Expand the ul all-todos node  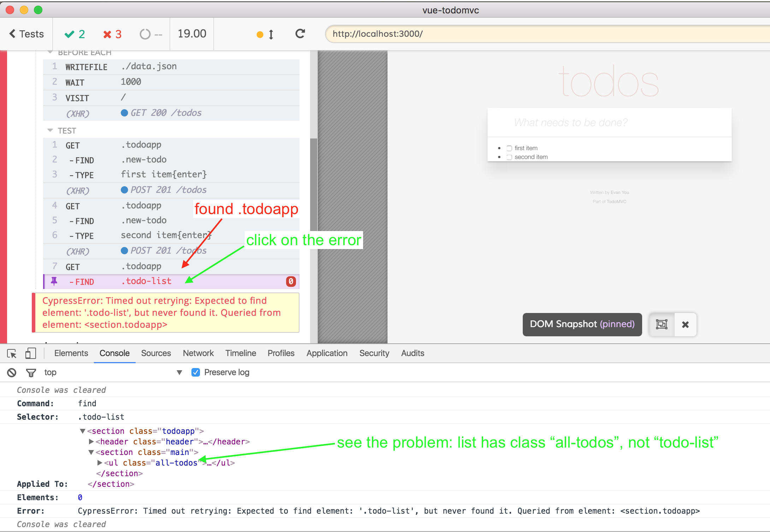100,463
